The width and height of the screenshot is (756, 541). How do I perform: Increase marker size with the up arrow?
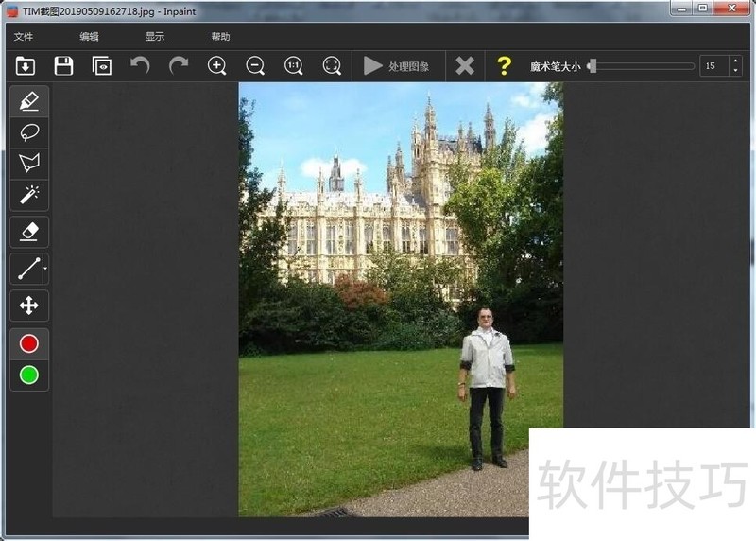pyautogui.click(x=735, y=61)
